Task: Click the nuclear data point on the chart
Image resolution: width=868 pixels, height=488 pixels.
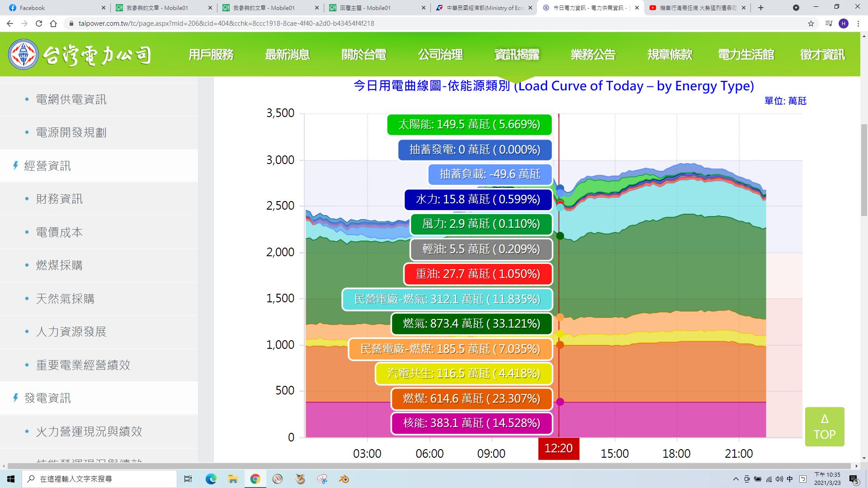Action: tap(560, 402)
